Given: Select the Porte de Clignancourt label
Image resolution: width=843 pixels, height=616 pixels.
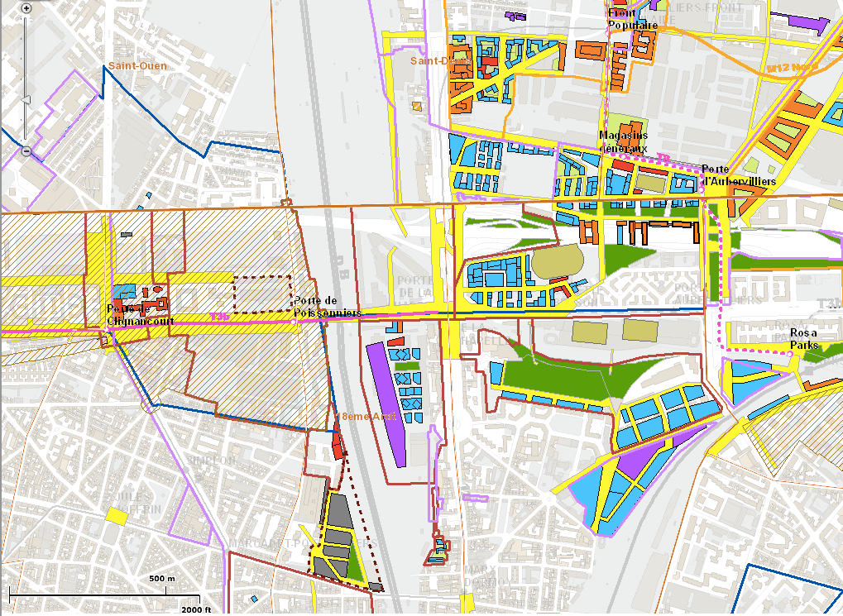Looking at the screenshot, I should (140, 315).
